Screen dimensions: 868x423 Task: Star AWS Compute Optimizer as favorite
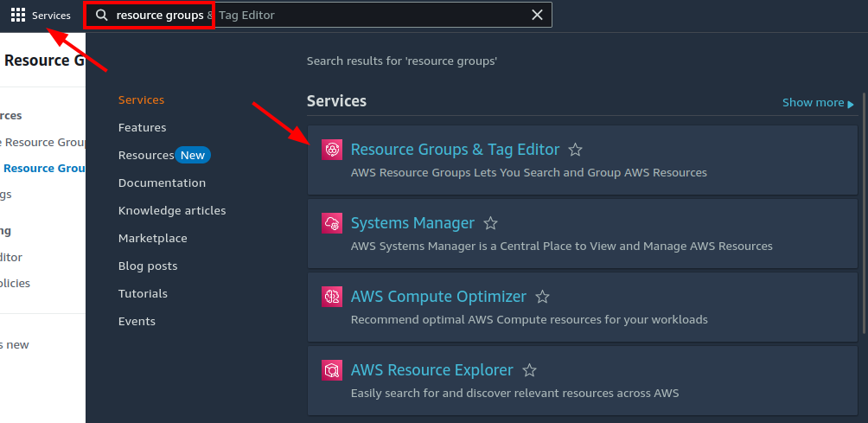(x=542, y=297)
